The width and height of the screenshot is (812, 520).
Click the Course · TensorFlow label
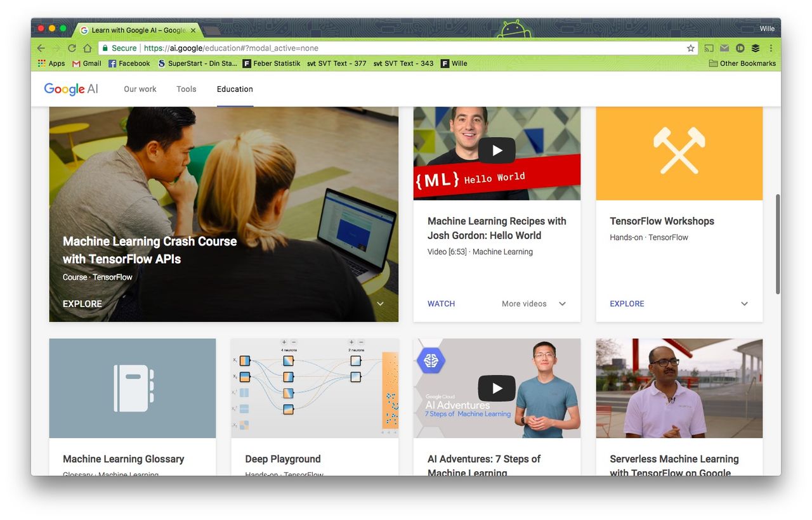click(98, 277)
